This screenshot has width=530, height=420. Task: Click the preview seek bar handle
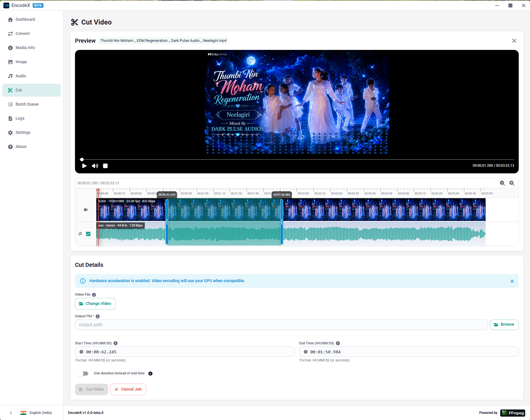[82, 160]
